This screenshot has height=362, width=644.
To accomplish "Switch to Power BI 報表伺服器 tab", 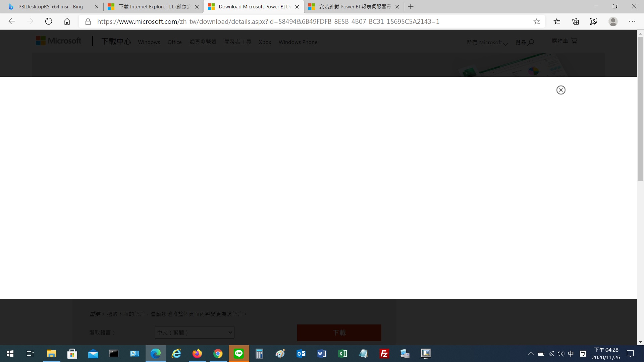I will [354, 7].
